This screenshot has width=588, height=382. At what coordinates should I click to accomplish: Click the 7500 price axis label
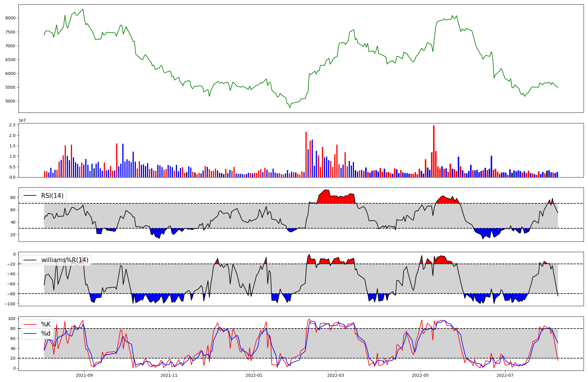click(x=10, y=32)
